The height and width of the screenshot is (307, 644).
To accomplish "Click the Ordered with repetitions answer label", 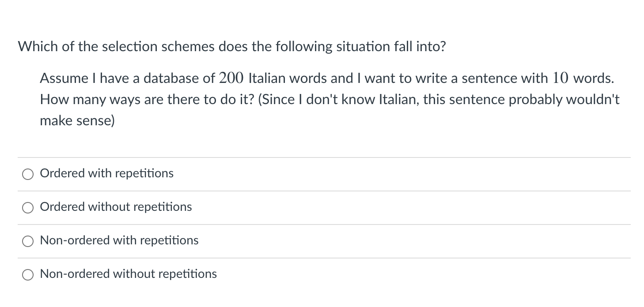I will (x=106, y=173).
